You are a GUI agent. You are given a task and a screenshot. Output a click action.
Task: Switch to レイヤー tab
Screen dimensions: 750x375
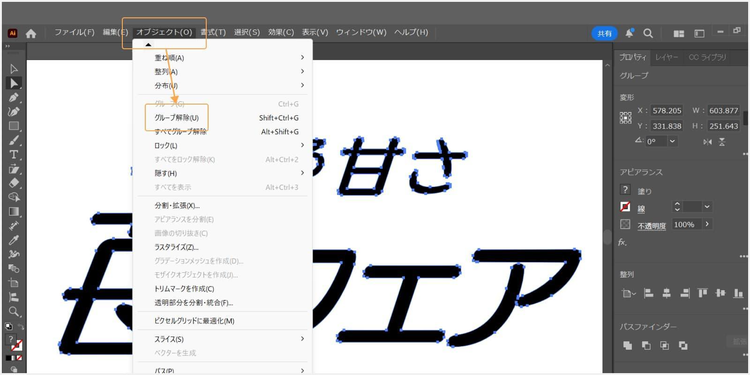667,57
